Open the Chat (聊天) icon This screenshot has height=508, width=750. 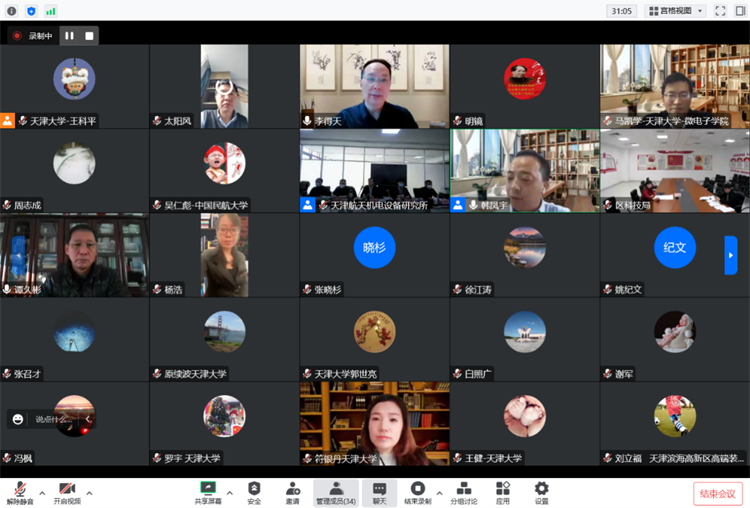click(378, 490)
